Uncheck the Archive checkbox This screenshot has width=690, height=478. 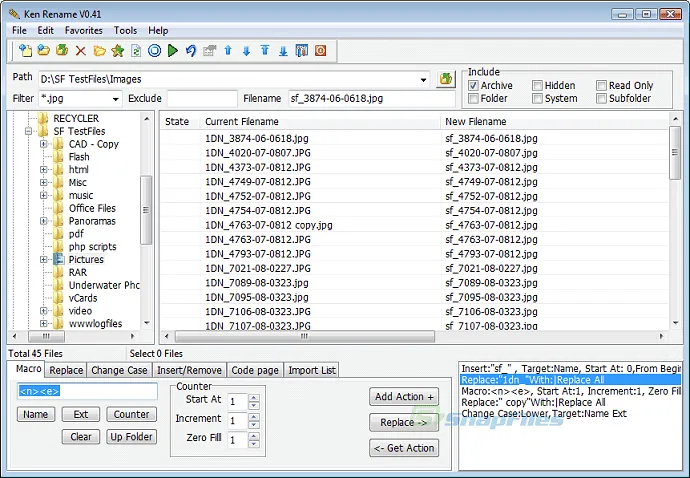click(x=474, y=86)
